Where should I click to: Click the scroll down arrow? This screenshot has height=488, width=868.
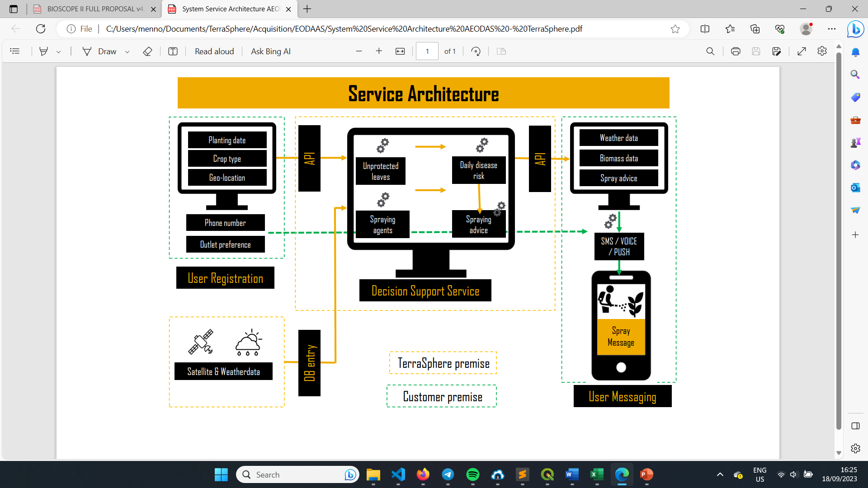tap(839, 453)
